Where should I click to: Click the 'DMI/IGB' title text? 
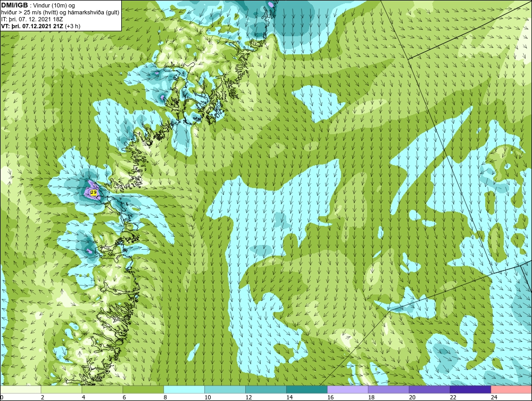tap(14, 5)
